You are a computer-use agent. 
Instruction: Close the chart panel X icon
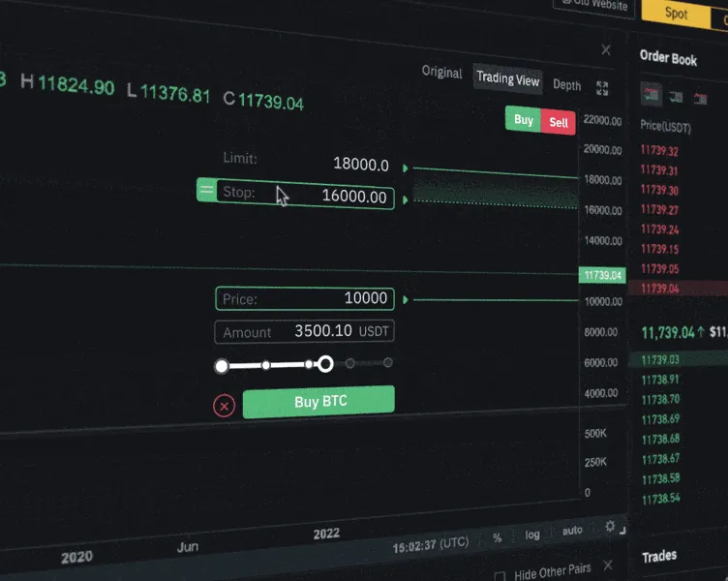(x=606, y=49)
